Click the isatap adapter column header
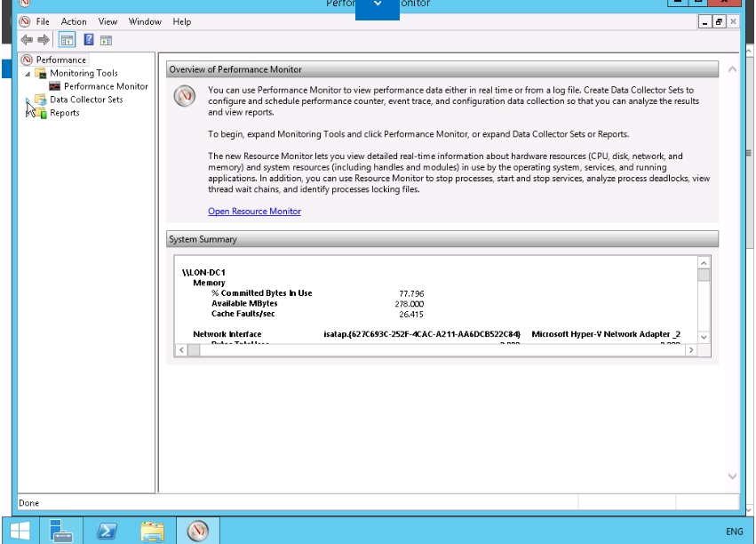756x544 pixels. pos(422,334)
